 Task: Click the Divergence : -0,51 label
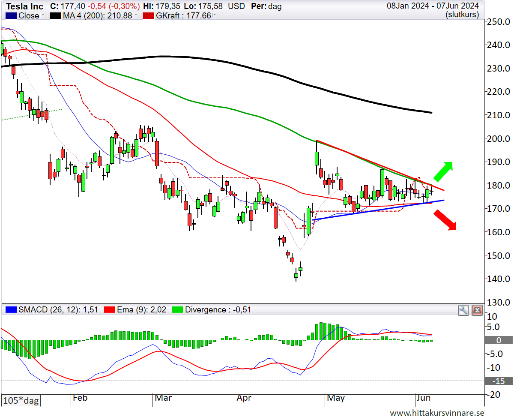click(219, 309)
